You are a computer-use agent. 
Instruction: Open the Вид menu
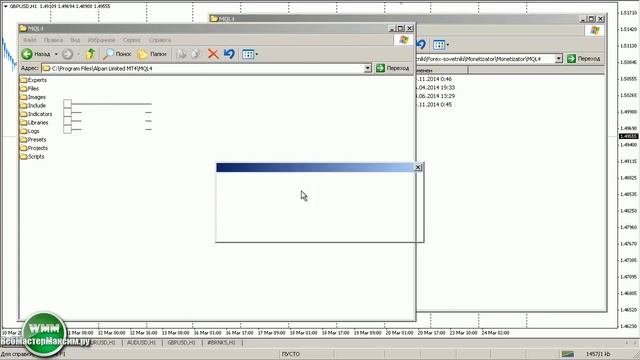pos(75,40)
